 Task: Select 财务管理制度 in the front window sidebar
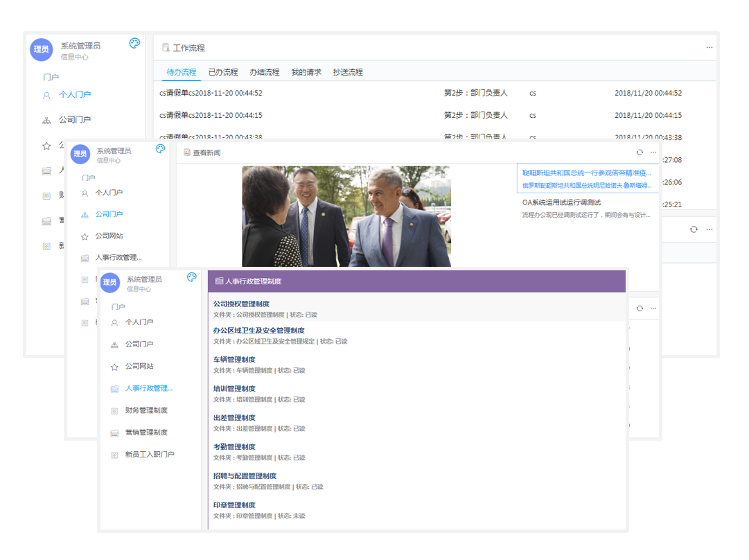146,410
